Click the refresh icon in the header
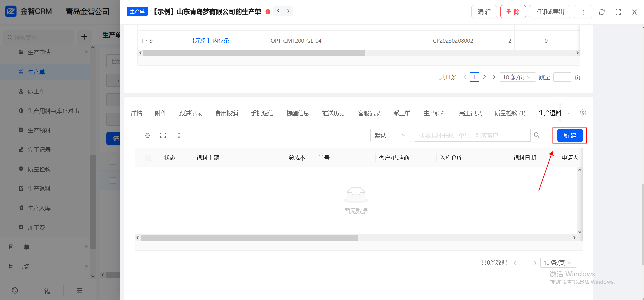The image size is (644, 300). click(x=602, y=12)
